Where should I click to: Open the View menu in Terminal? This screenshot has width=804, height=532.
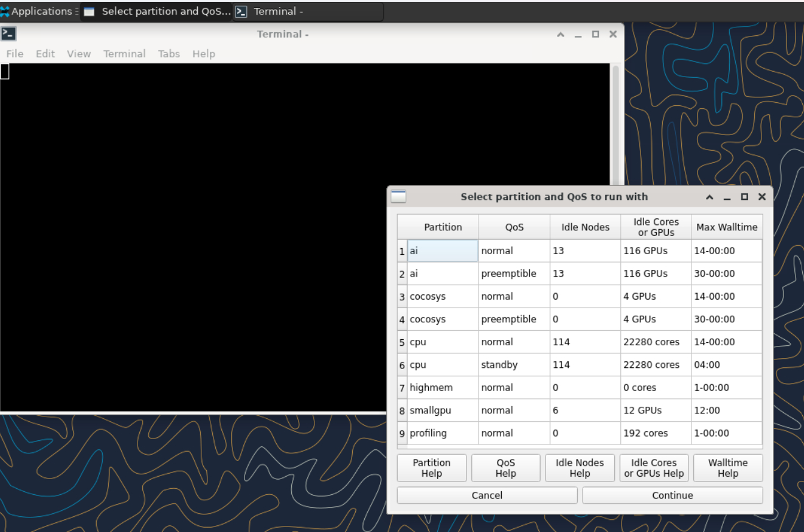coord(78,54)
